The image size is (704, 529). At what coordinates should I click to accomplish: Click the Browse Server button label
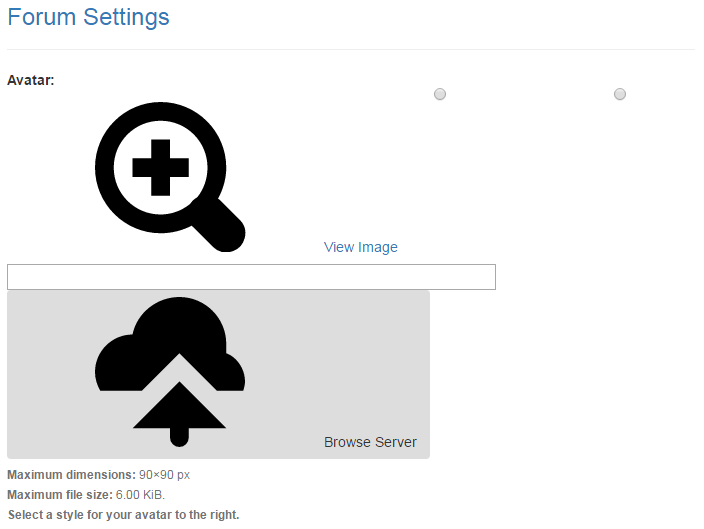click(x=370, y=442)
